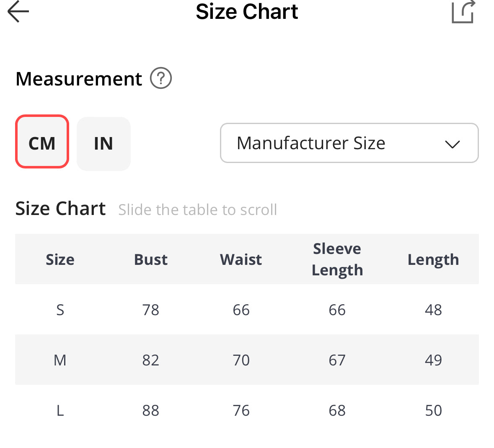Select the size M row label
Screen dimensions: 494x448
(60, 360)
